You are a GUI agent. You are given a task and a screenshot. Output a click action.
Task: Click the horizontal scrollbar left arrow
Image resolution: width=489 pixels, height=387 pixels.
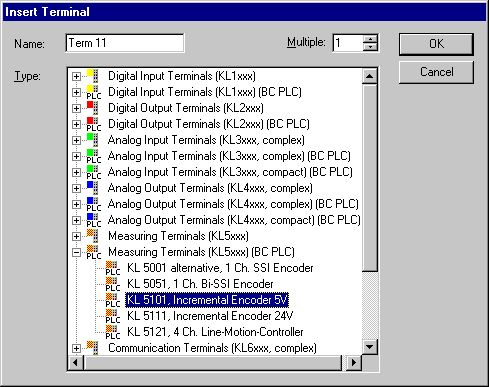(x=76, y=362)
